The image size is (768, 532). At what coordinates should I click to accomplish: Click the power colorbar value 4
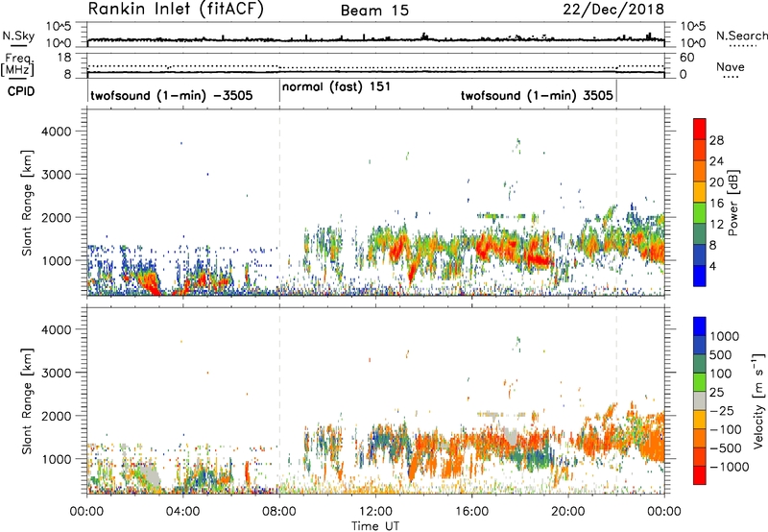pyautogui.click(x=712, y=266)
